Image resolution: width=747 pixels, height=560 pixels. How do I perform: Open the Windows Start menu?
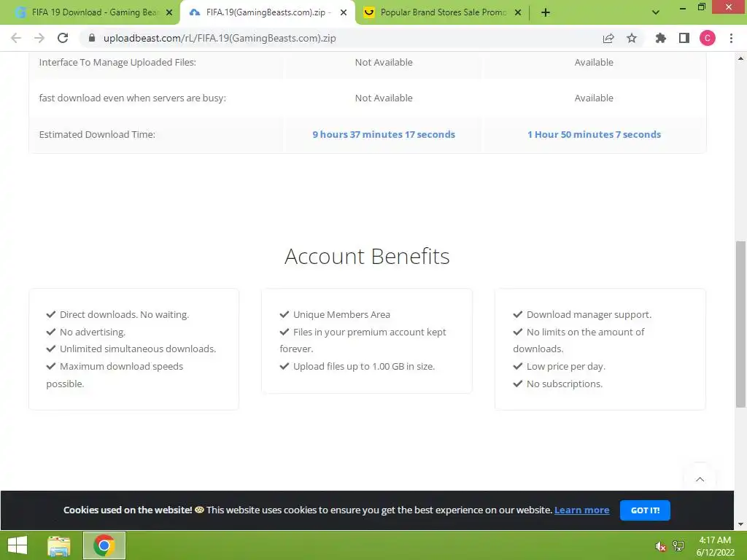(18, 545)
